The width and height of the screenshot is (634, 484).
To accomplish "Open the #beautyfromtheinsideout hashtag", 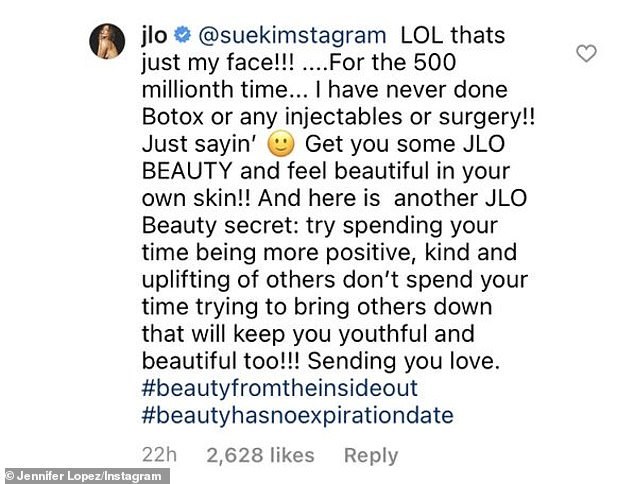I will click(x=280, y=388).
